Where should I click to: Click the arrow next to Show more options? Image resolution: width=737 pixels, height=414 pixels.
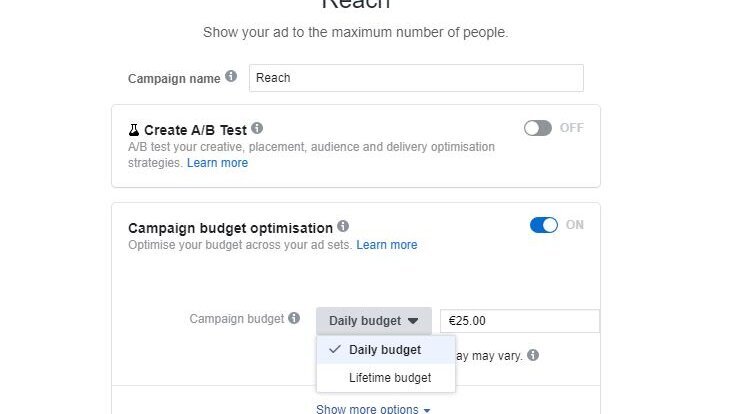[x=427, y=410]
